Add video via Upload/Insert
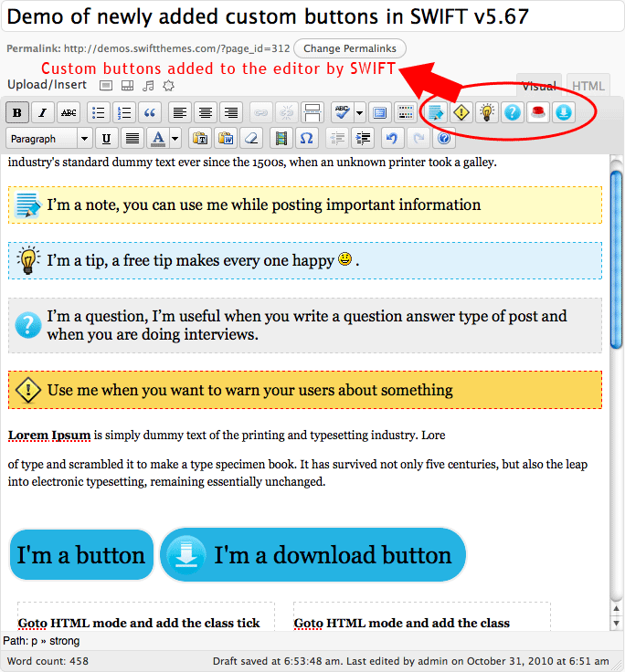Viewport: 625px width, 672px height. (x=127, y=86)
